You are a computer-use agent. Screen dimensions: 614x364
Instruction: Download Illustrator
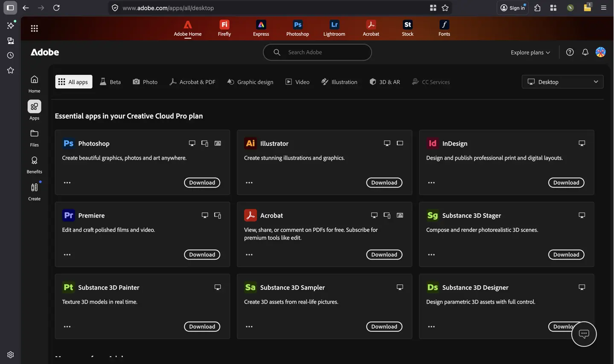click(x=384, y=182)
